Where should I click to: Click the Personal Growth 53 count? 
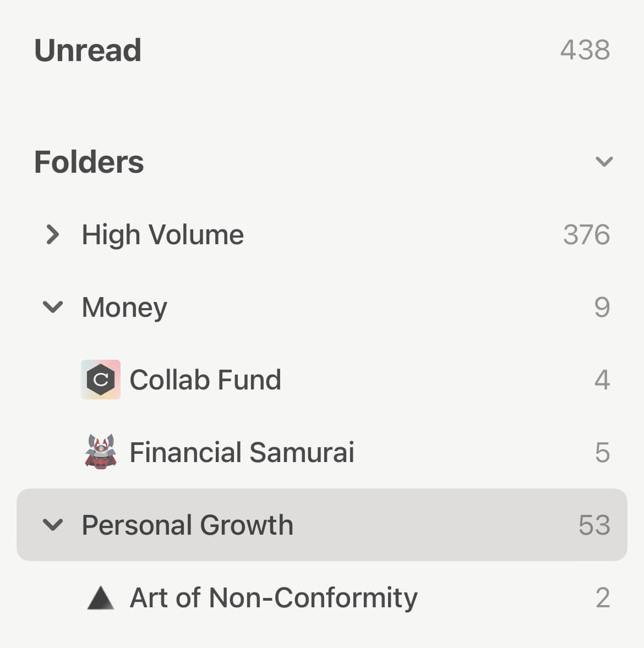tap(594, 525)
